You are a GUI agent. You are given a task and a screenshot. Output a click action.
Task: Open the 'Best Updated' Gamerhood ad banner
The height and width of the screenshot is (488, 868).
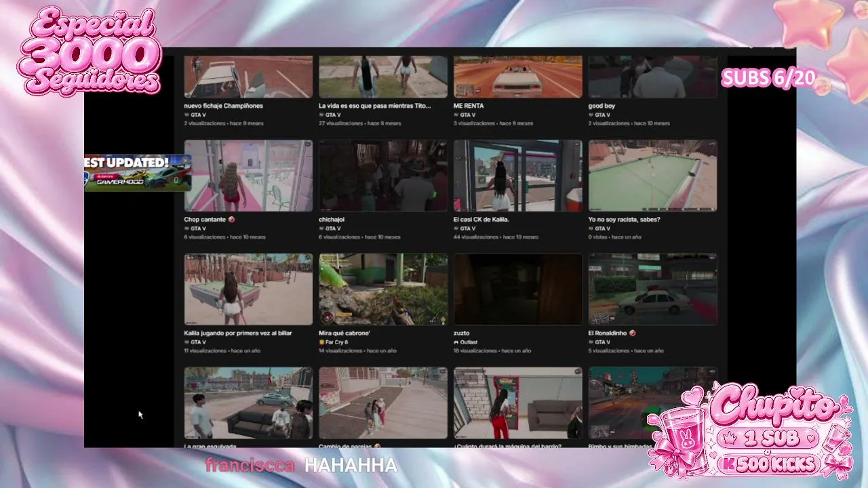click(138, 173)
